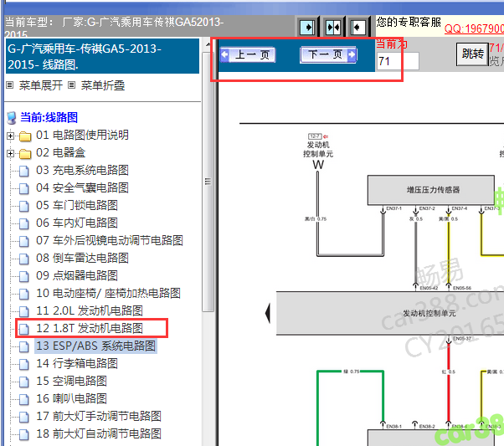504x446 pixels.
Task: Click the split-center panel layout icon
Action: (332, 28)
